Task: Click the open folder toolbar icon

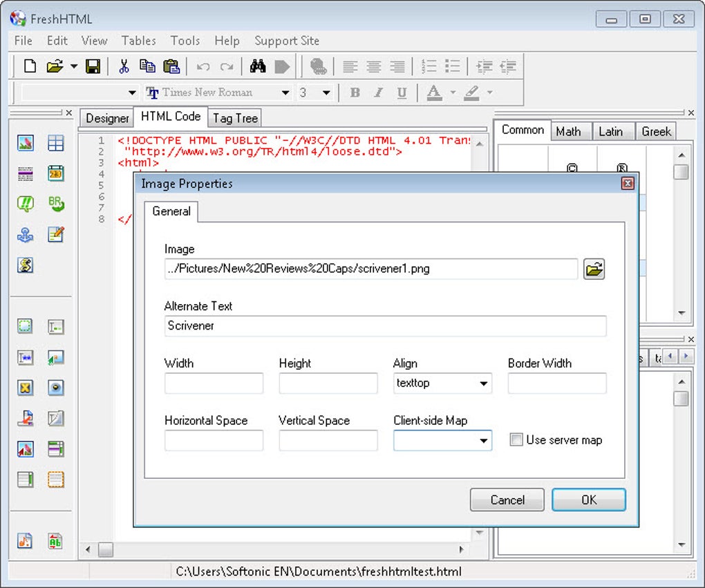Action: coord(55,66)
